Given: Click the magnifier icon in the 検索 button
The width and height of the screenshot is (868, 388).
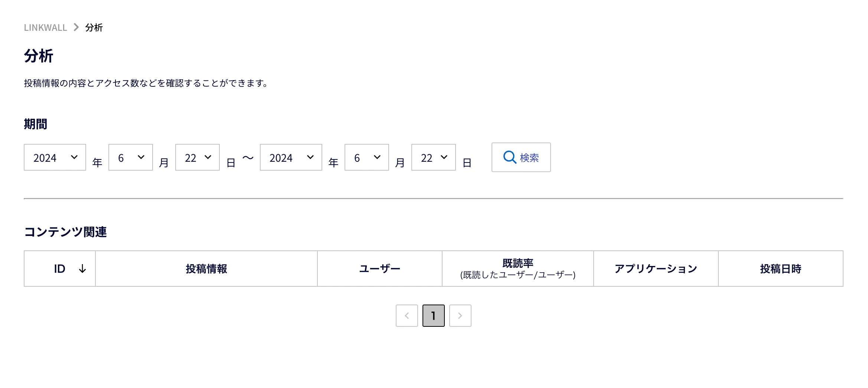Looking at the screenshot, I should (x=510, y=157).
